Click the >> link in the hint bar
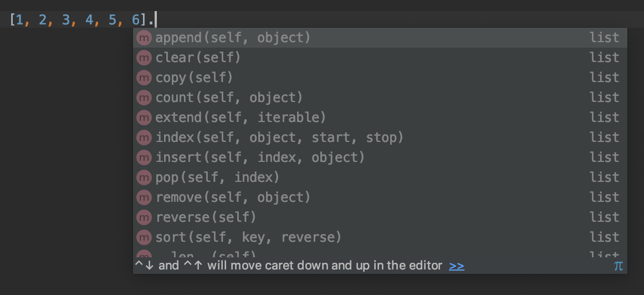Screen dimensions: 644x295 click(x=457, y=266)
